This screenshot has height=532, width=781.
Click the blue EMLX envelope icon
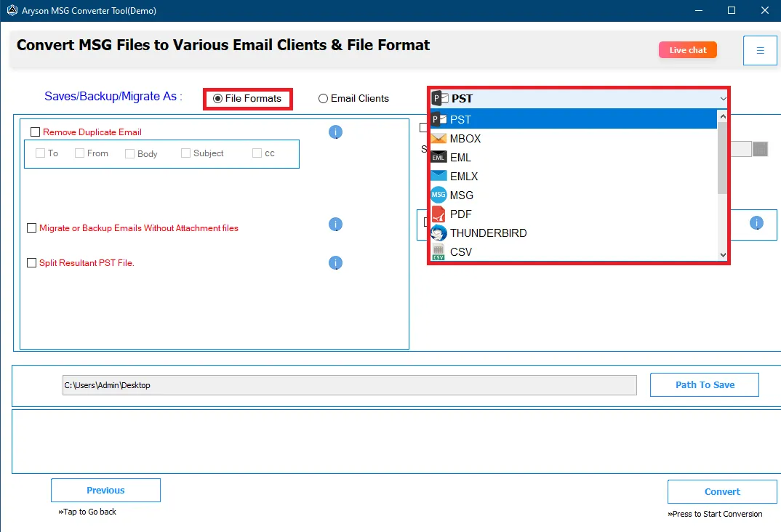(x=438, y=176)
